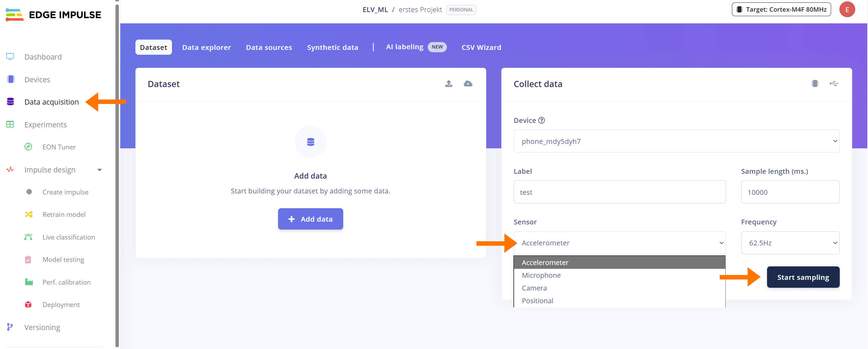Open Deployment in the sidebar
Screen dimensions: 868x349
pos(61,305)
